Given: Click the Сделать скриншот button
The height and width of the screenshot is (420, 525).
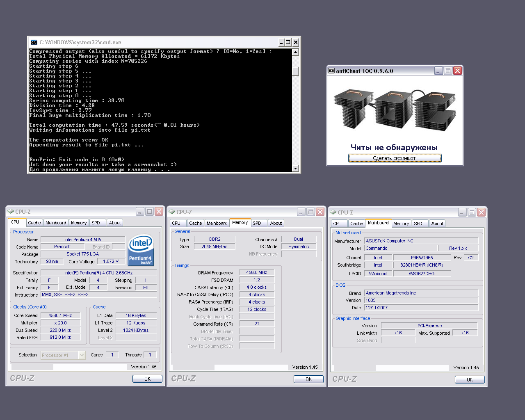Looking at the screenshot, I should (x=395, y=158).
